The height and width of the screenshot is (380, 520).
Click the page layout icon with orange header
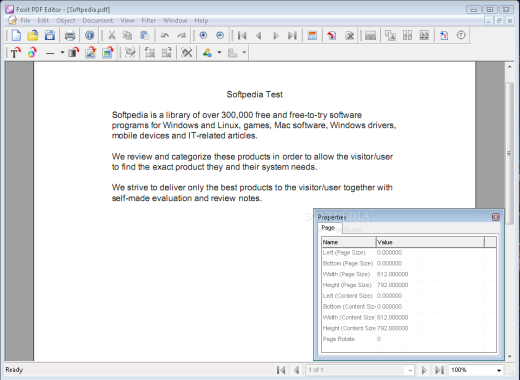click(312, 35)
